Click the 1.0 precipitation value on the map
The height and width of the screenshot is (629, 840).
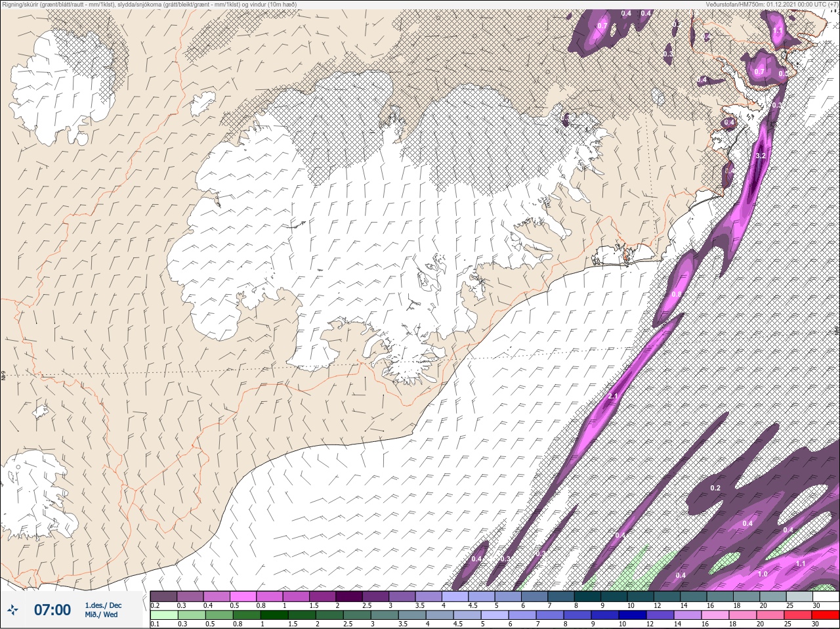tap(763, 574)
